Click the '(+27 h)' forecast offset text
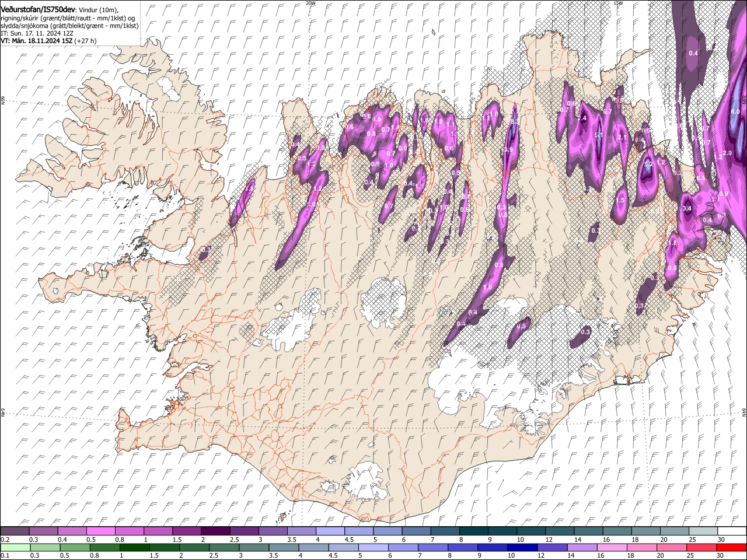The image size is (747, 560). (x=85, y=41)
